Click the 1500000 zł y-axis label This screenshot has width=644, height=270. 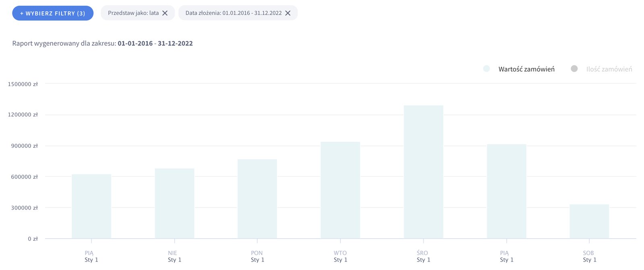(23, 84)
